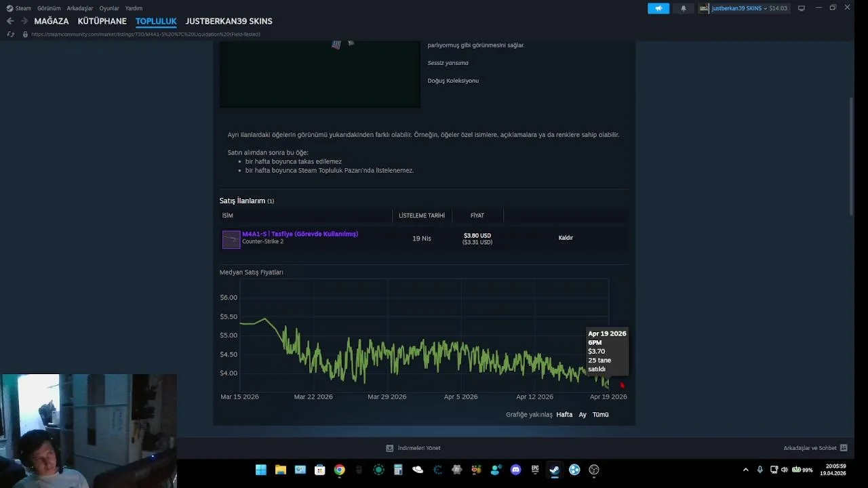Click the Mar 22 2026 axis label

(313, 396)
